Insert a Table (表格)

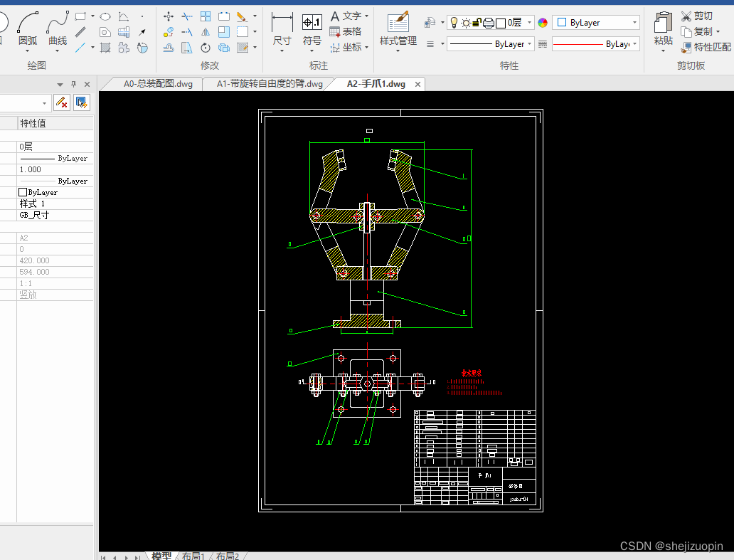coord(346,31)
